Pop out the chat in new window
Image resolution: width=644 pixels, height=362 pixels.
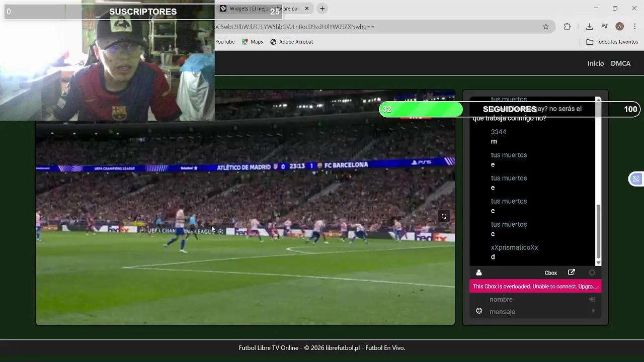(572, 273)
